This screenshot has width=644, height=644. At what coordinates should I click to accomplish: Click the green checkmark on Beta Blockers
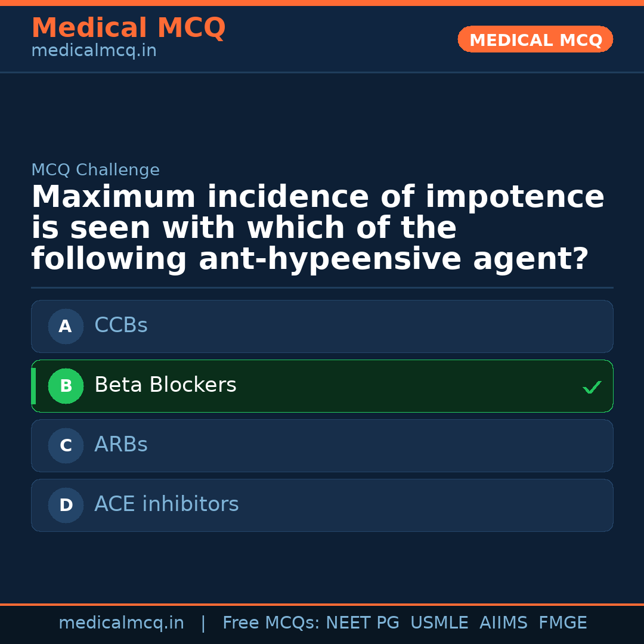(592, 388)
